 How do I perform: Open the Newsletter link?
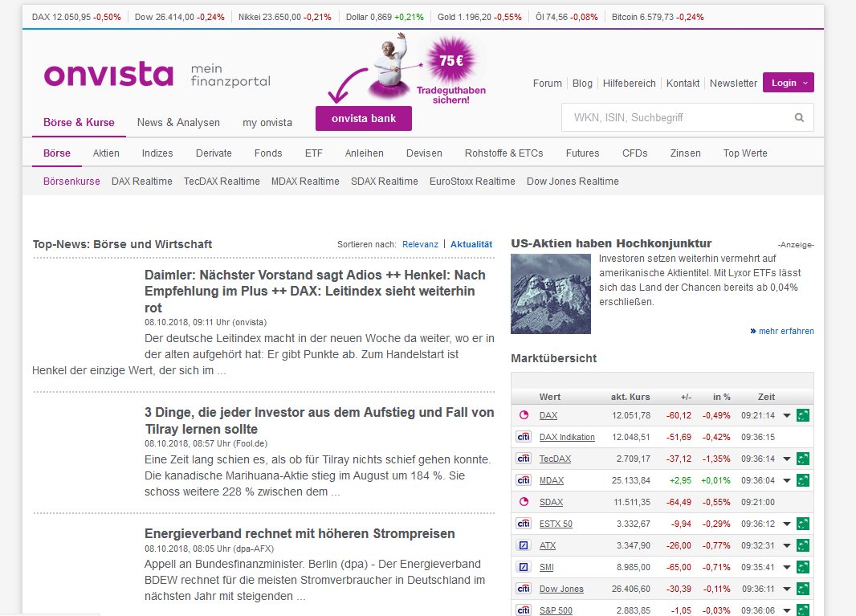733,83
